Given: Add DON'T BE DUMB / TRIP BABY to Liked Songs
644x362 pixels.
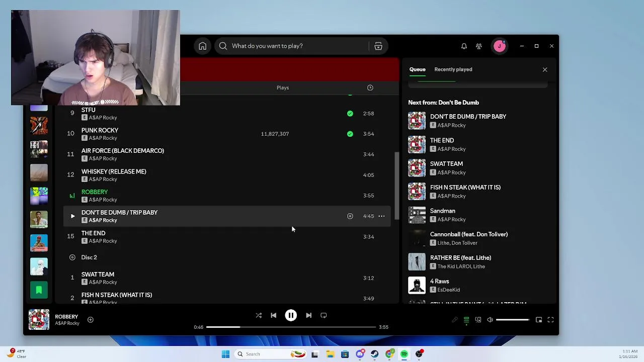Looking at the screenshot, I should pyautogui.click(x=350, y=217).
